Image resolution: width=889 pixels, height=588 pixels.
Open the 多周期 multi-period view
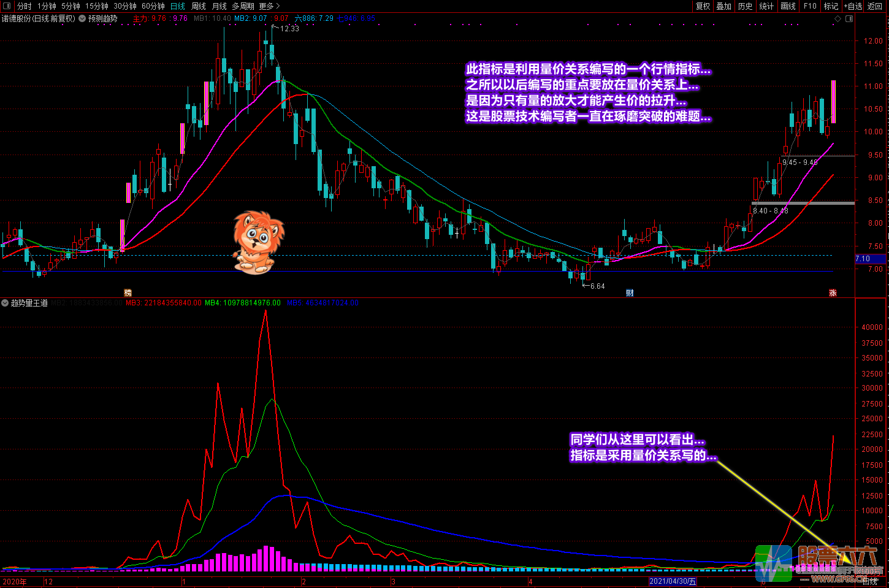coord(243,6)
